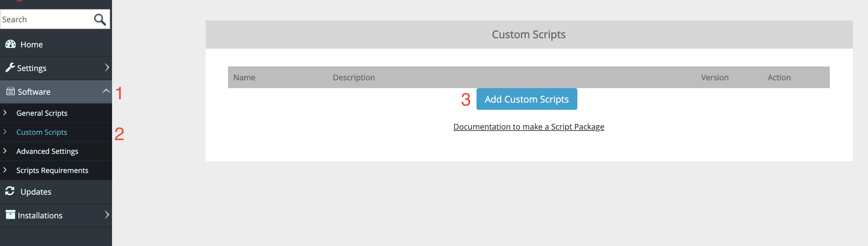
Task: Open Advanced Settings submenu item
Action: coord(47,151)
